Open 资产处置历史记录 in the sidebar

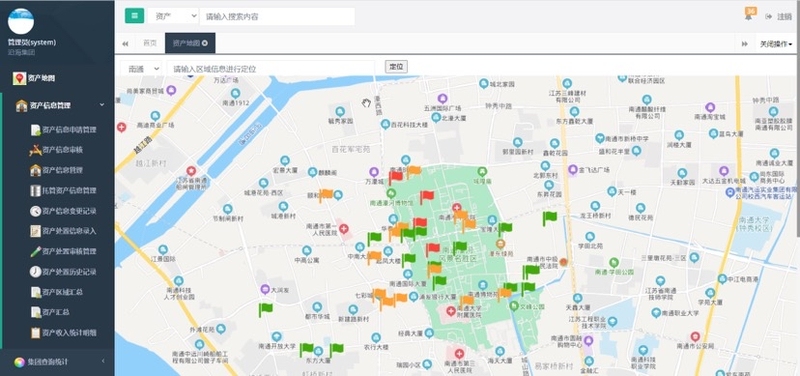pos(63,272)
